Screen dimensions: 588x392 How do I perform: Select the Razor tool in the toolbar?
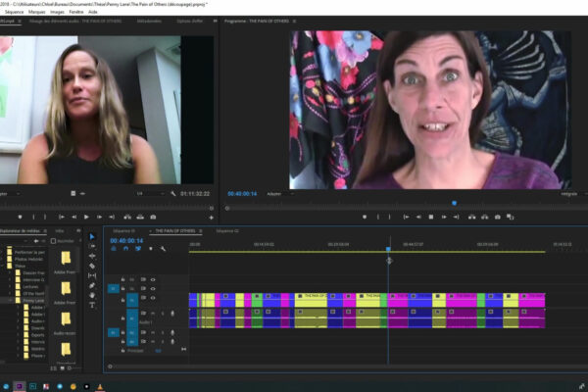pyautogui.click(x=92, y=266)
